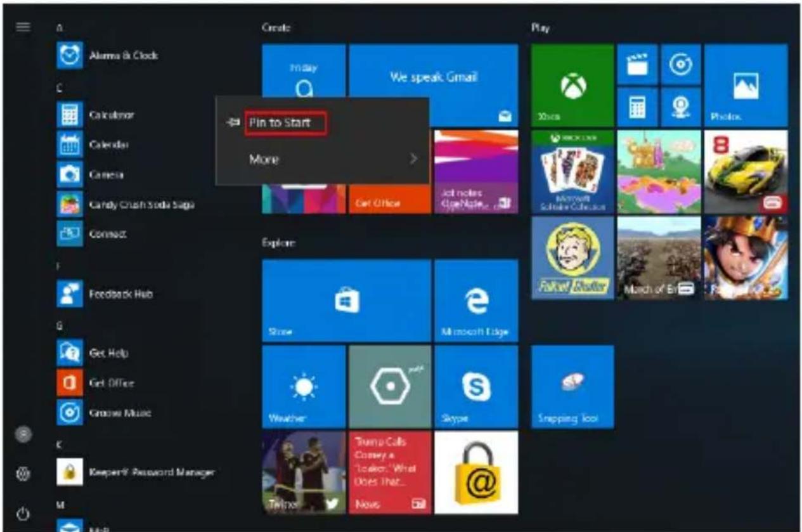Open the Photos tile
802x532 pixels.
[746, 85]
